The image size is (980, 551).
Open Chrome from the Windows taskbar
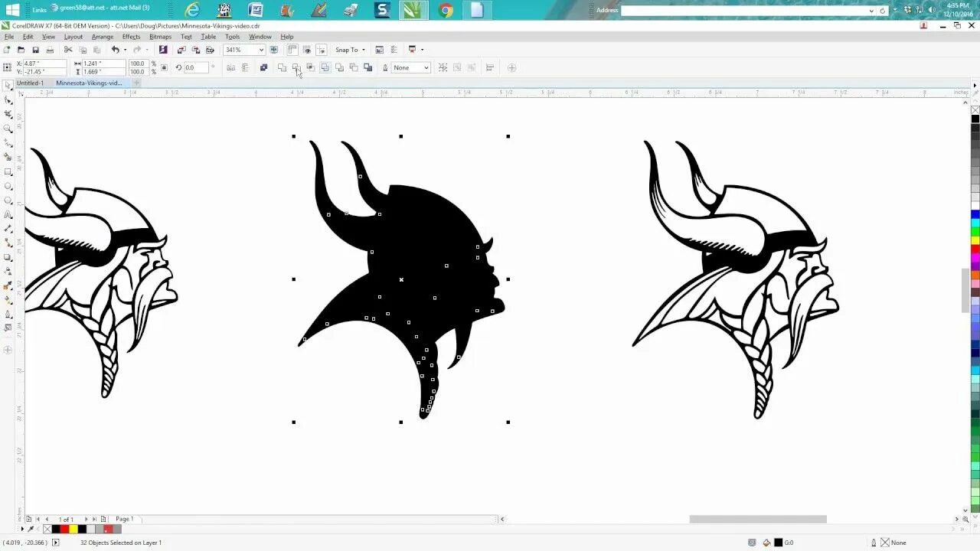pos(446,11)
